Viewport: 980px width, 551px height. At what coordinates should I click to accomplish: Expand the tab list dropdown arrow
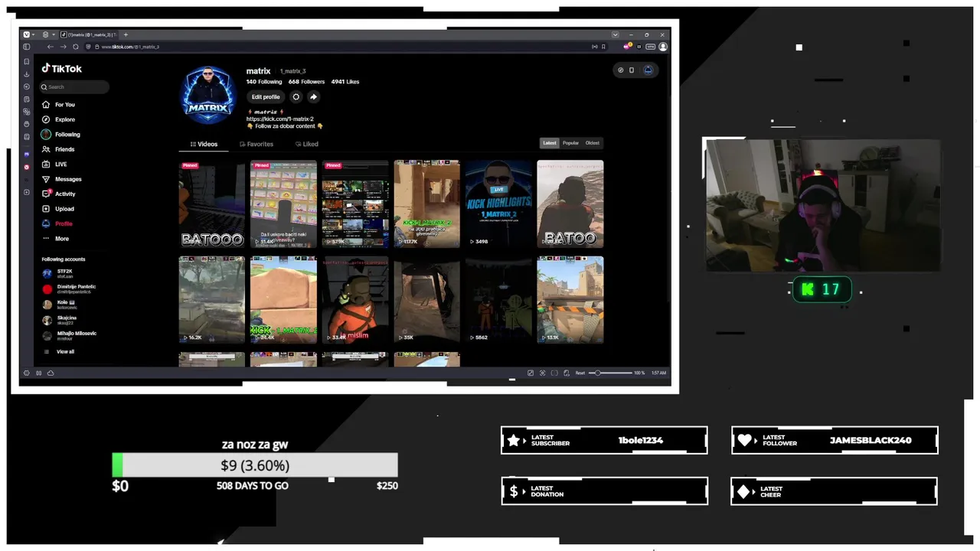pos(615,34)
